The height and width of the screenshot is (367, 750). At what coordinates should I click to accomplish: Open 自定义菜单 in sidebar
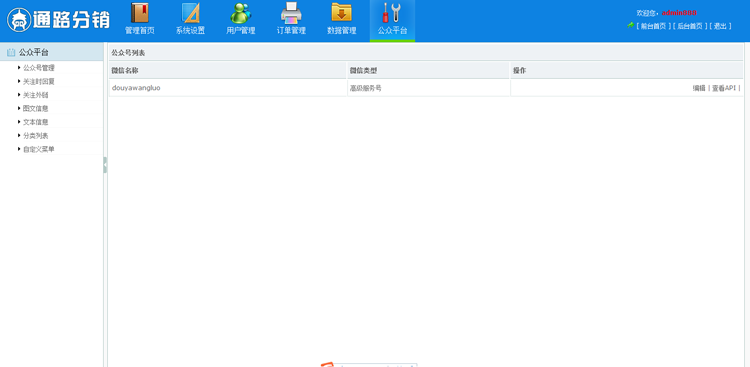point(39,149)
